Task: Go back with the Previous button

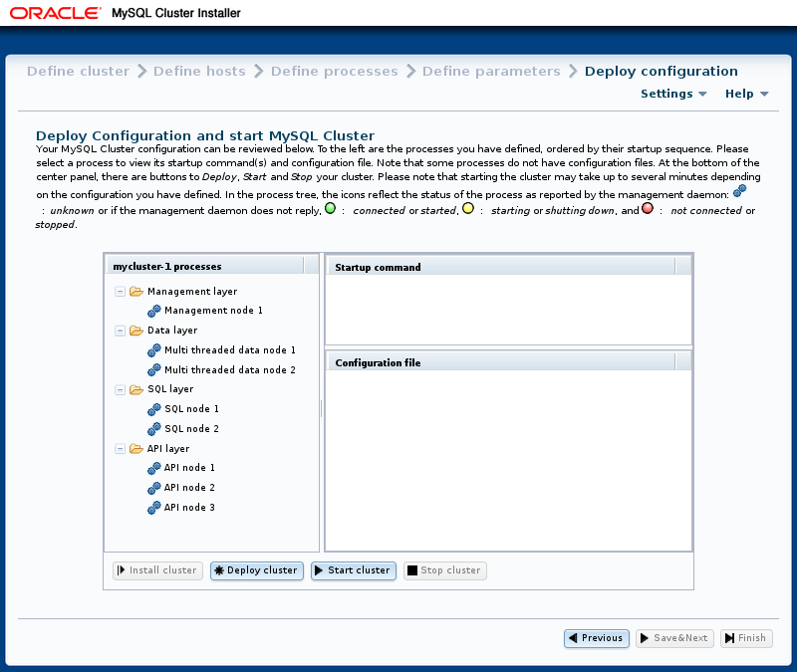Action: (596, 638)
